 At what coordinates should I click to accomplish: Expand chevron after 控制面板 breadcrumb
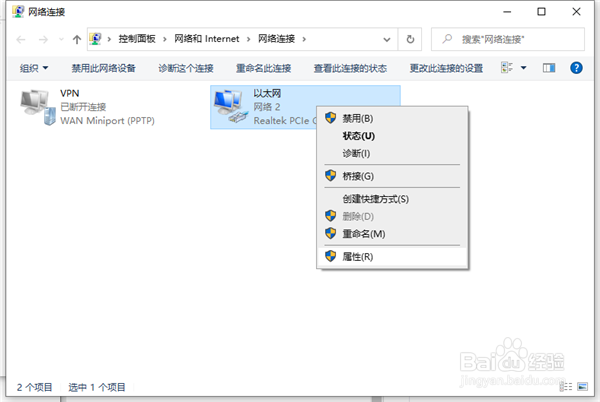click(165, 39)
